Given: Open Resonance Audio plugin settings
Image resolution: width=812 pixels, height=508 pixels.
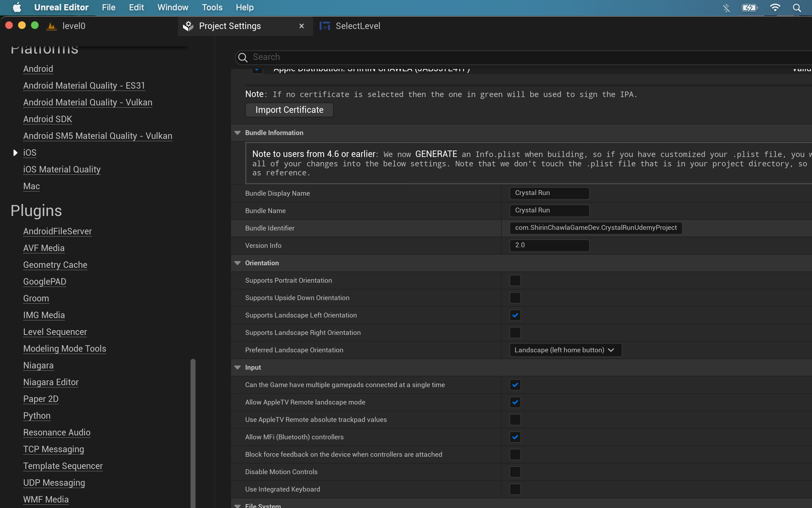Looking at the screenshot, I should pyautogui.click(x=57, y=433).
